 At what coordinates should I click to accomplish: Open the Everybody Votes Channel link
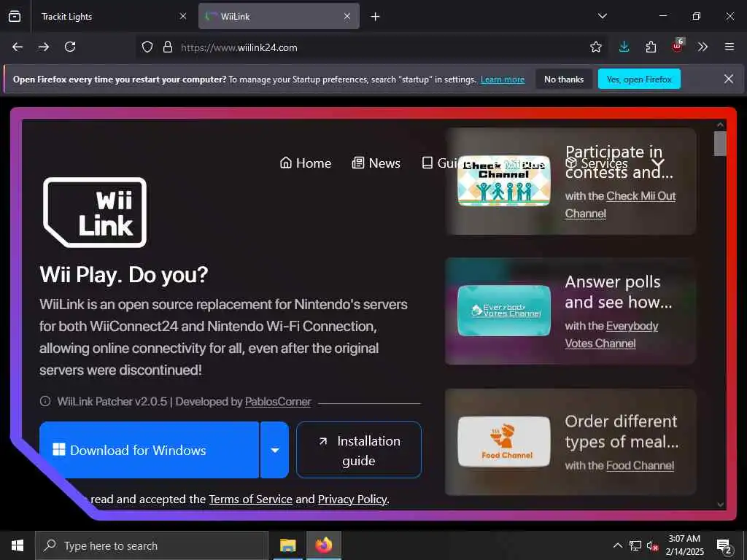(x=612, y=335)
